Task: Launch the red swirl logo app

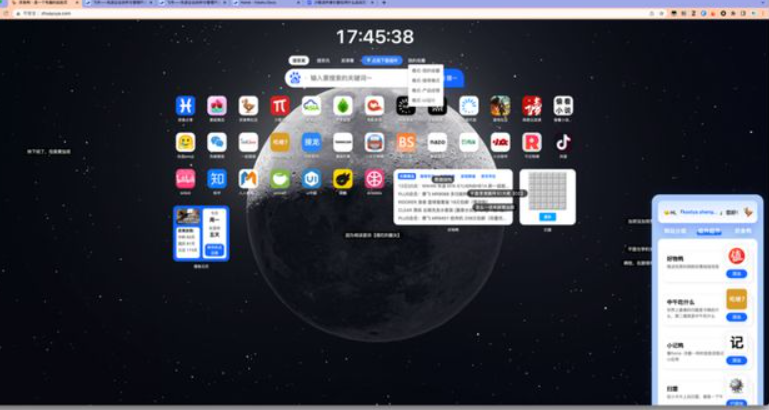Action: 374,105
